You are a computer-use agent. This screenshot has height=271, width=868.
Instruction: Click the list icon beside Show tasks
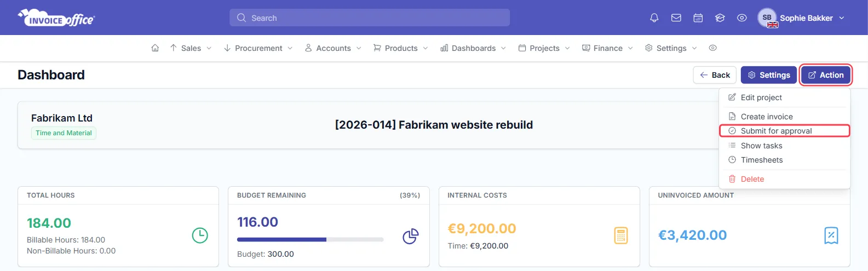[732, 146]
